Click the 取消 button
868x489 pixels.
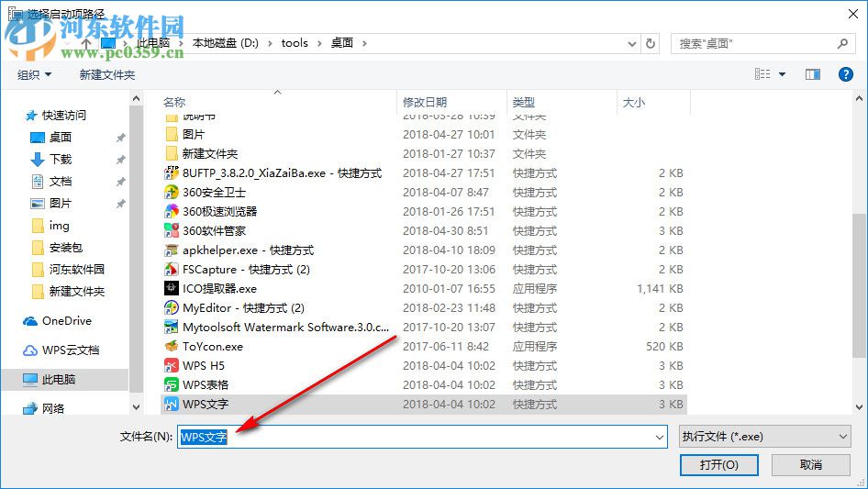tap(811, 464)
